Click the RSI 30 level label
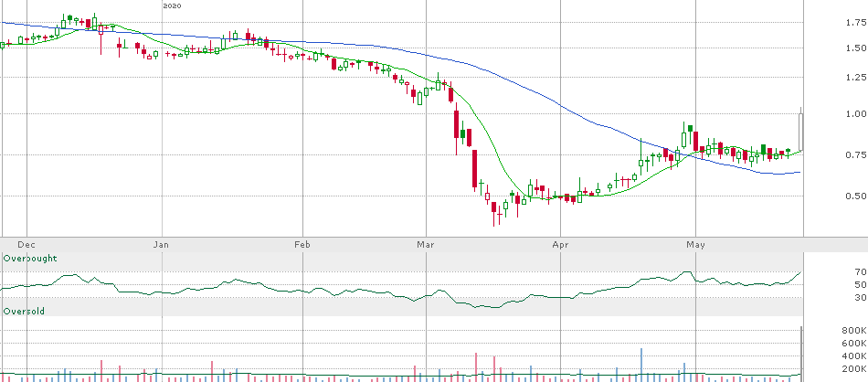Viewport: 868px width, 382px height. point(861,298)
